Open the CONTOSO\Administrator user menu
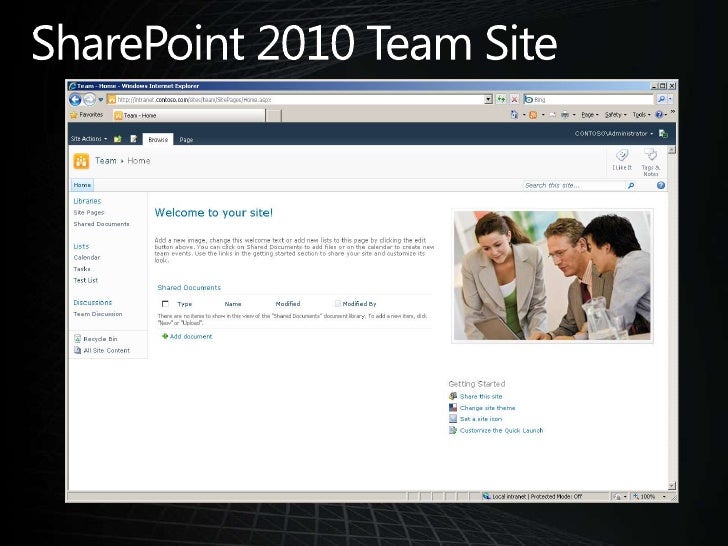728x546 pixels. pos(614,134)
